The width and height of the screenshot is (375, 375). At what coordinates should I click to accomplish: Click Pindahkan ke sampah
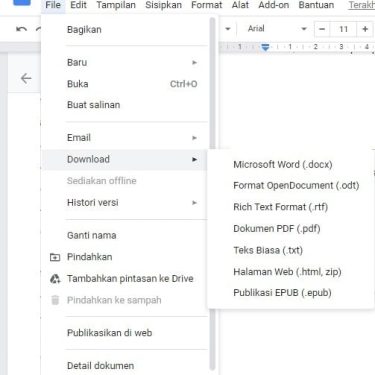coord(125,300)
